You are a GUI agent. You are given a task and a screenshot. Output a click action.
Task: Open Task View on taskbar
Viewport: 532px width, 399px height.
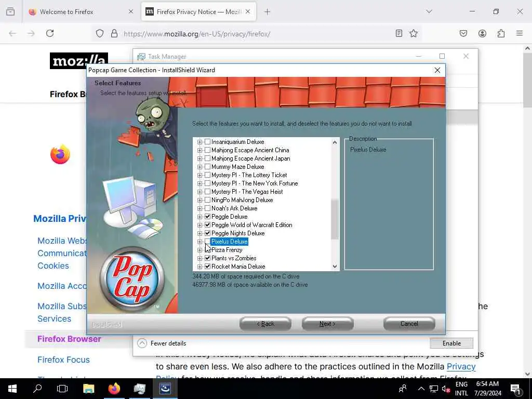(x=62, y=389)
